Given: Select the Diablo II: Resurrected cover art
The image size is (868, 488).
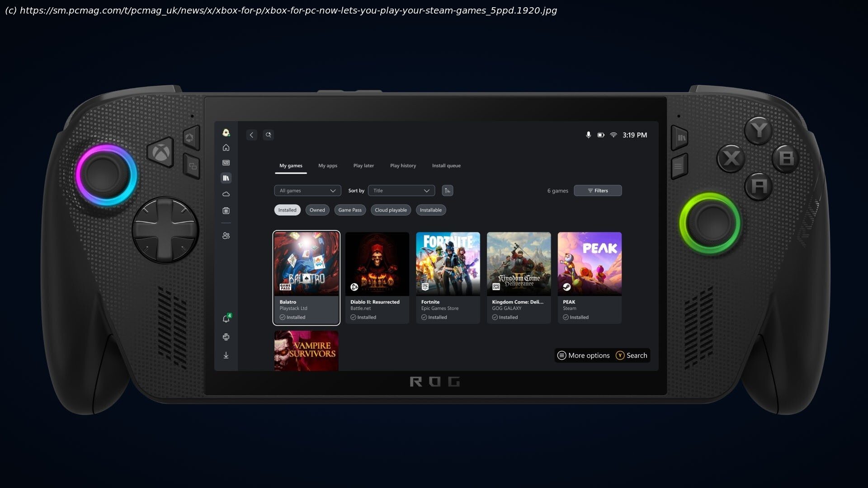Looking at the screenshot, I should tap(377, 264).
